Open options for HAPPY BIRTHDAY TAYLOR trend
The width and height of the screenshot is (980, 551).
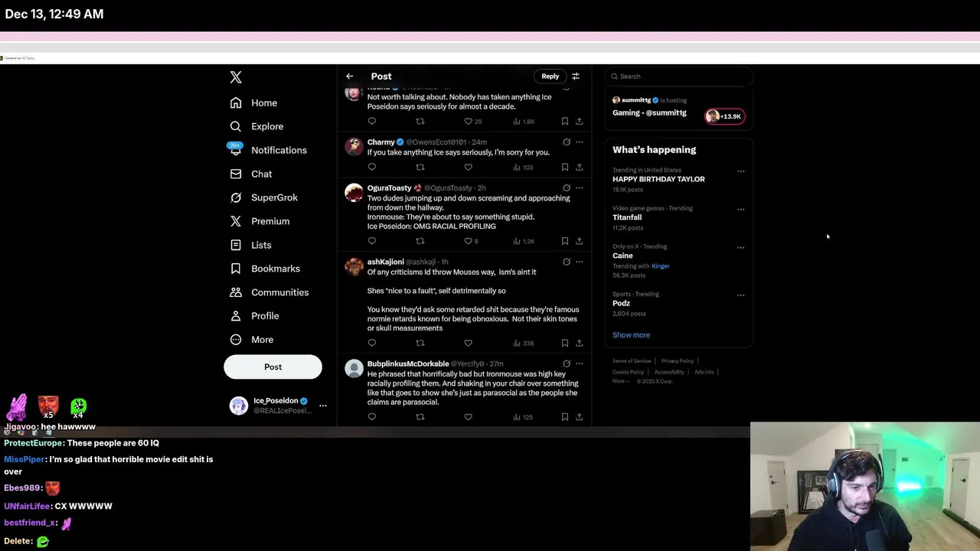740,171
